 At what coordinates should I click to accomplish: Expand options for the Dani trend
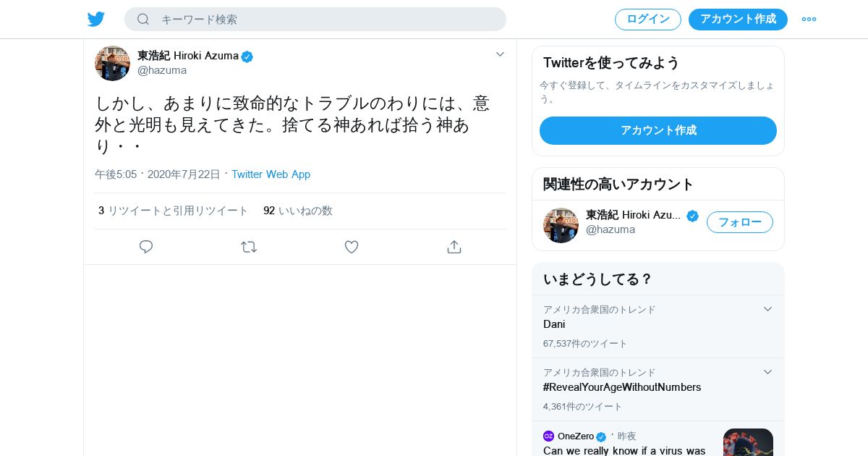767,309
